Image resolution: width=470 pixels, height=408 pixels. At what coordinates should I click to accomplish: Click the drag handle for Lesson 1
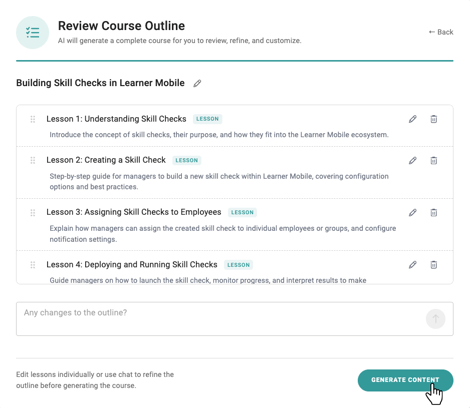[x=33, y=119]
